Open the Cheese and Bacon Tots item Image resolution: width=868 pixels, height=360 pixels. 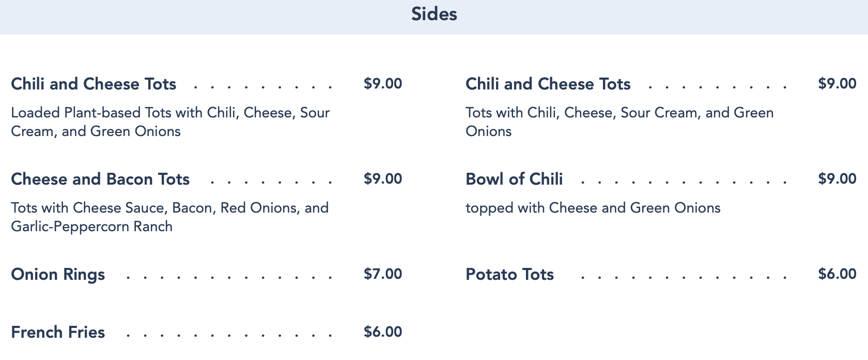point(100,179)
